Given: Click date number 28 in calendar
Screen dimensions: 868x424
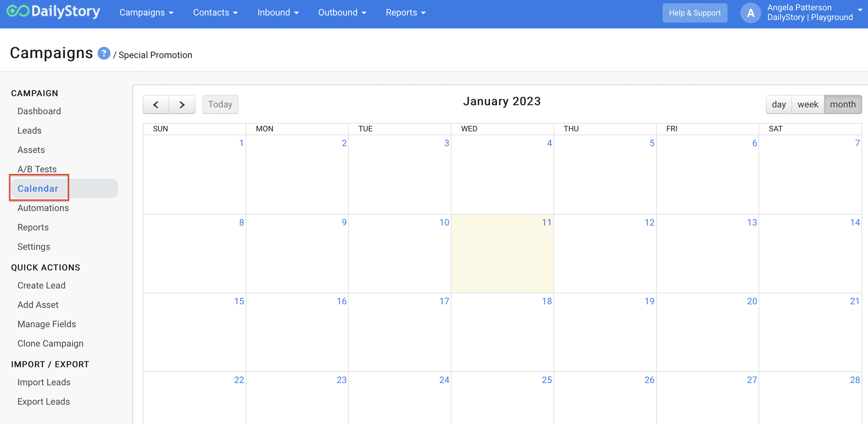Looking at the screenshot, I should (x=855, y=380).
